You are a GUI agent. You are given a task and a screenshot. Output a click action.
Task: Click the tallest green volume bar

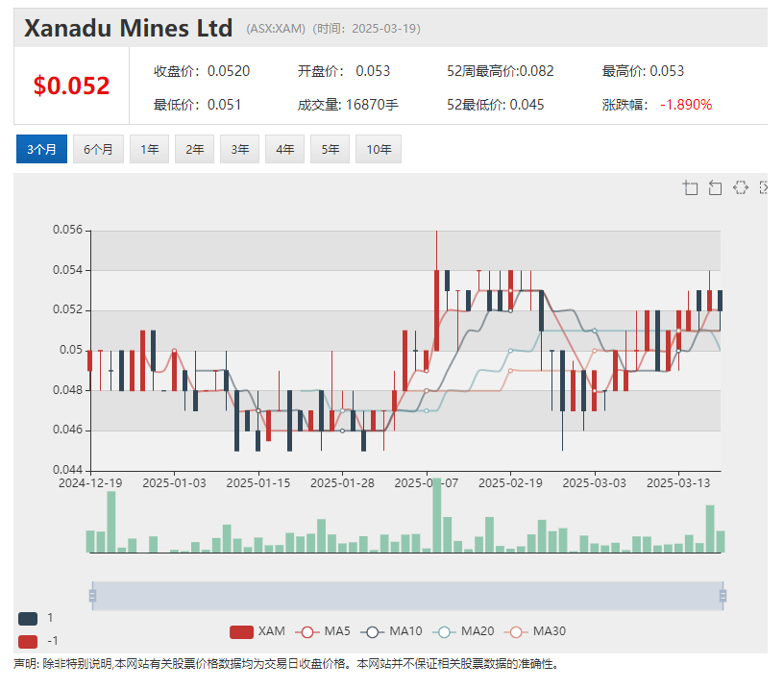pos(437,515)
